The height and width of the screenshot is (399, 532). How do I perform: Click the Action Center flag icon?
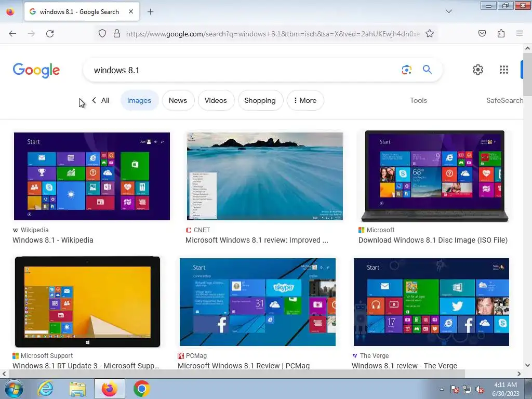454,389
